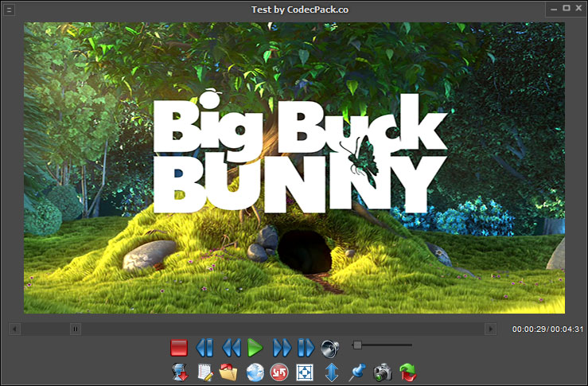Toggle always-on-top with the blue pushpin icon
The width and height of the screenshot is (588, 386).
click(356, 372)
